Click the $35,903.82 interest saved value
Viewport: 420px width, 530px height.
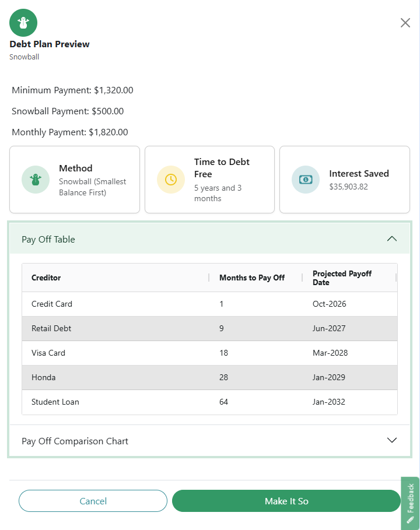[348, 187]
